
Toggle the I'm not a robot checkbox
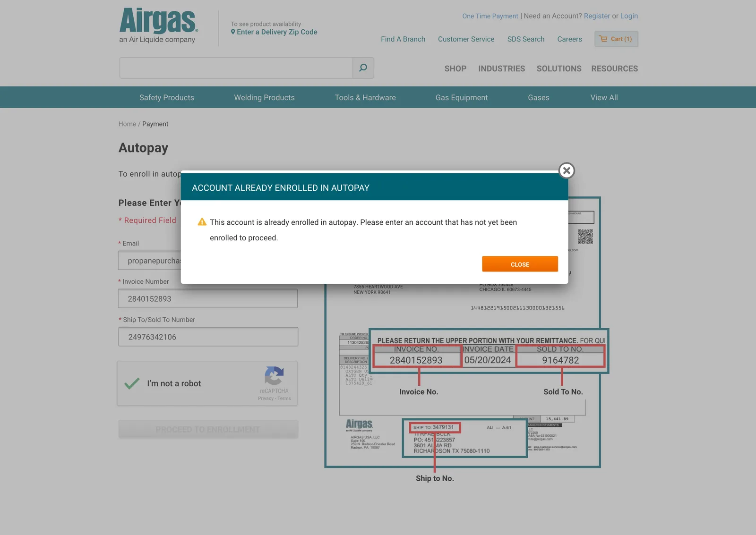[x=132, y=383]
